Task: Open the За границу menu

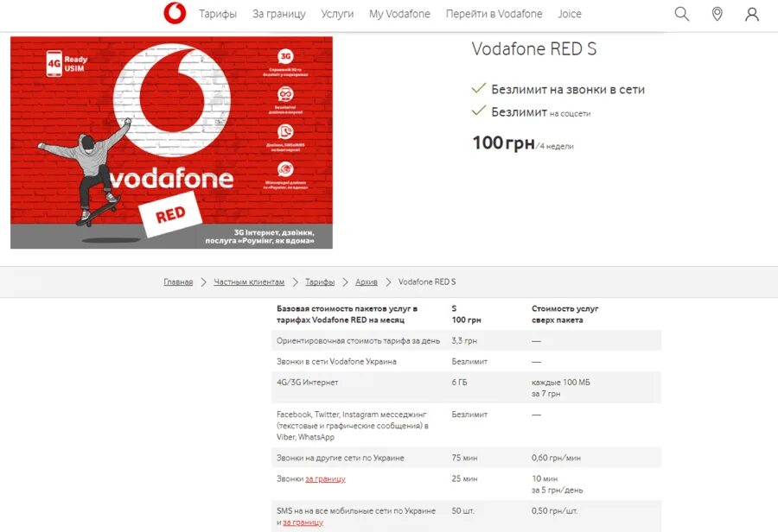Action: point(279,14)
